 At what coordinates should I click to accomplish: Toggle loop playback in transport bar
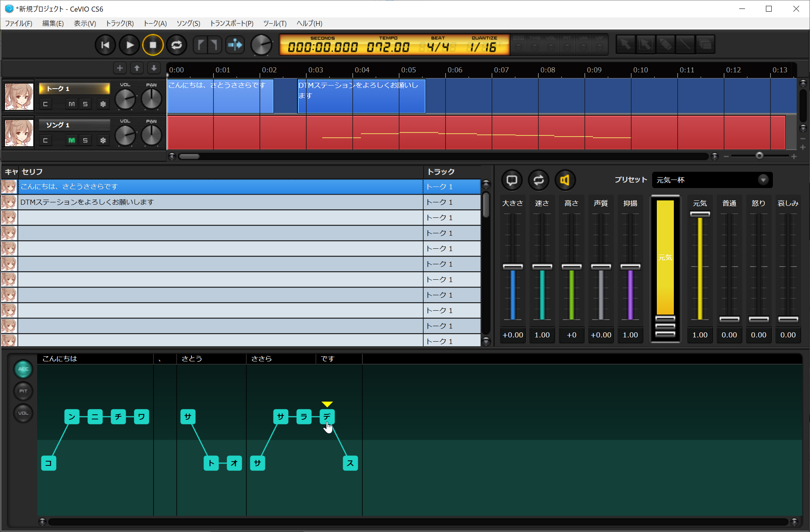pos(177,45)
